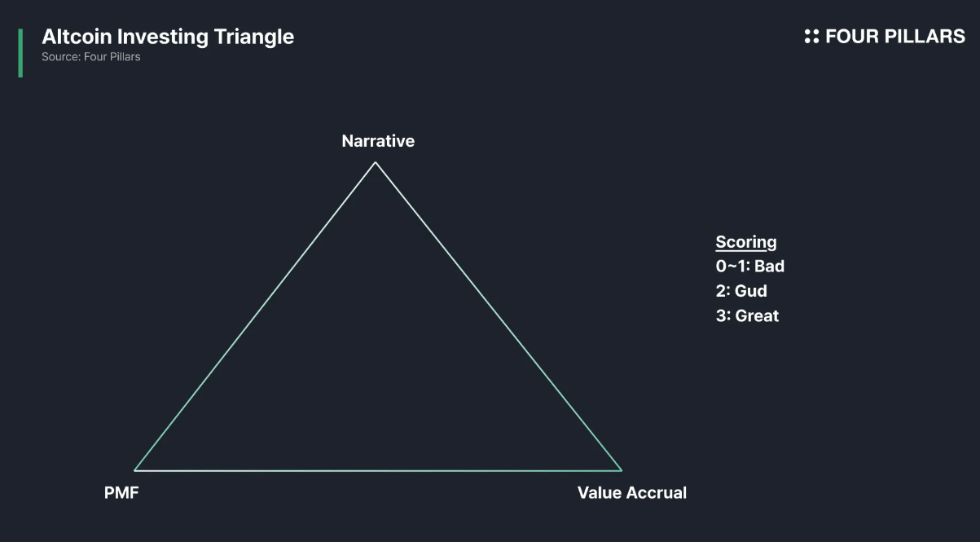Click the empty center of the triangle

click(377, 367)
